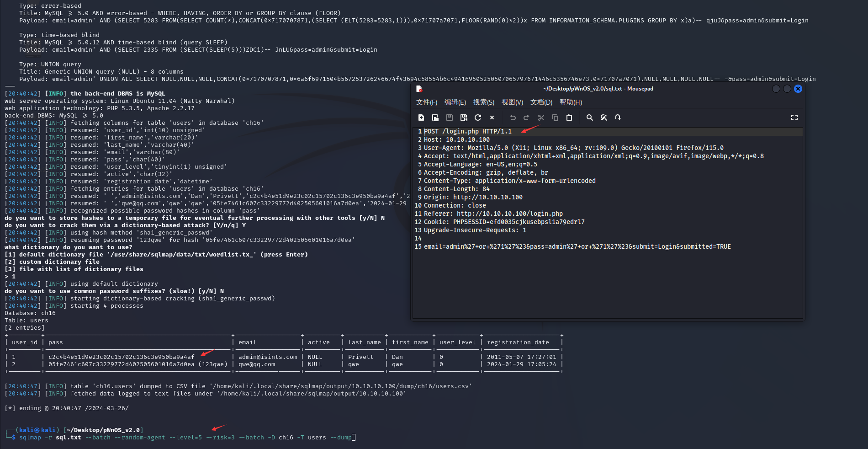868x449 pixels.
Task: Click the Privett last_name cell
Action: (361, 357)
